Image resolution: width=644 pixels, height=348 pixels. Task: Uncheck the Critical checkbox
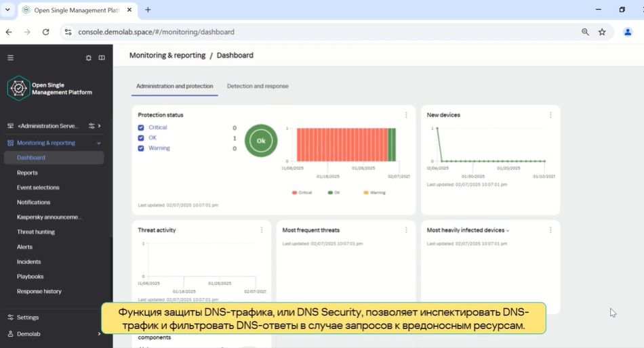pos(141,128)
